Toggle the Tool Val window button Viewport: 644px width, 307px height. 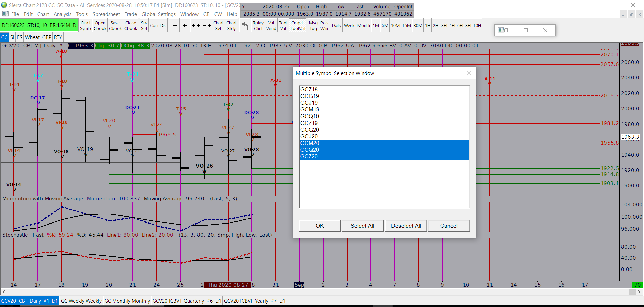coord(283,26)
